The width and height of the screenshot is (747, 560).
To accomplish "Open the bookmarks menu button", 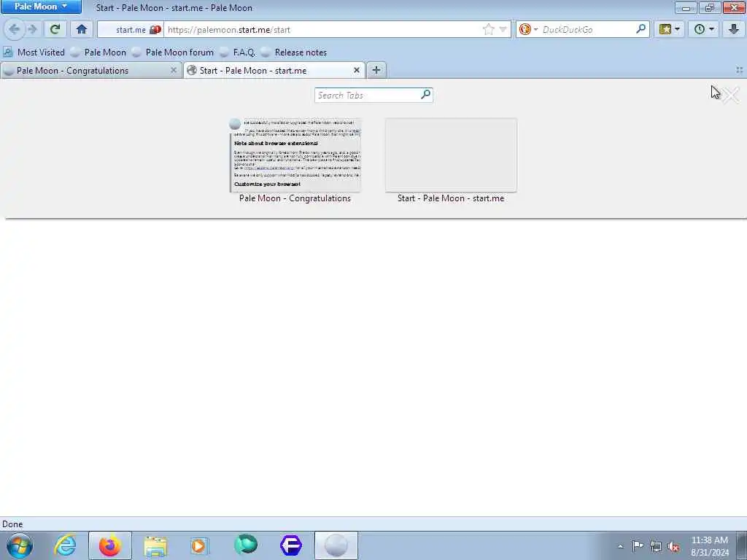I will [670, 29].
